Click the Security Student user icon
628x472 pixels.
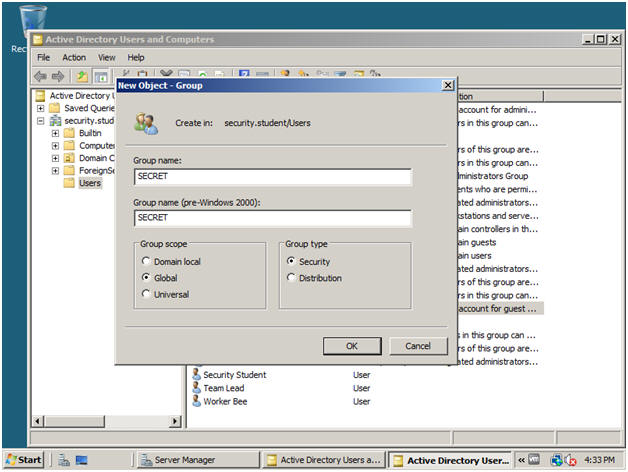click(x=196, y=374)
